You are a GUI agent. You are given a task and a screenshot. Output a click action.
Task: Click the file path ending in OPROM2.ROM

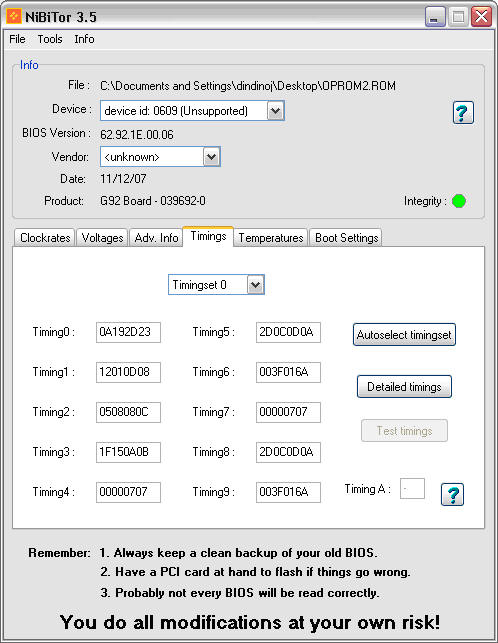[248, 86]
